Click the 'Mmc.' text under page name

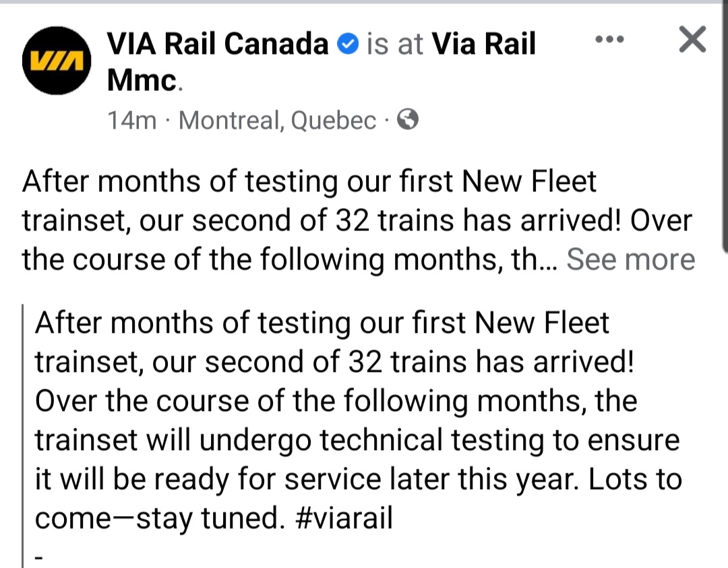click(144, 80)
